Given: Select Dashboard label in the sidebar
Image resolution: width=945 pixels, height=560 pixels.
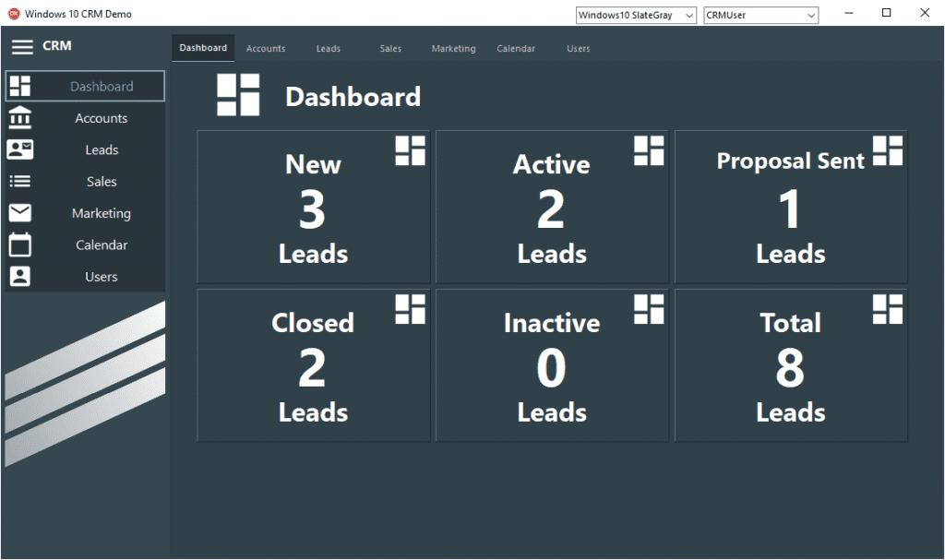Looking at the screenshot, I should coord(102,86).
